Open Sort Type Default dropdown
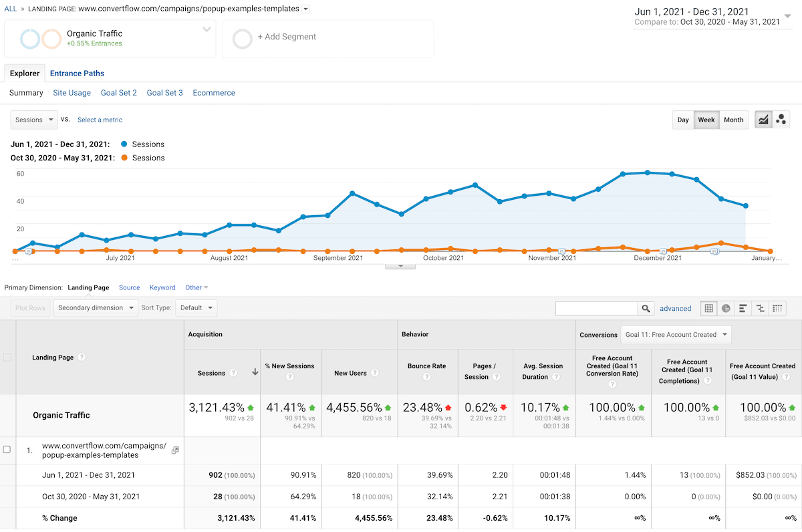802x532 pixels. pos(196,308)
